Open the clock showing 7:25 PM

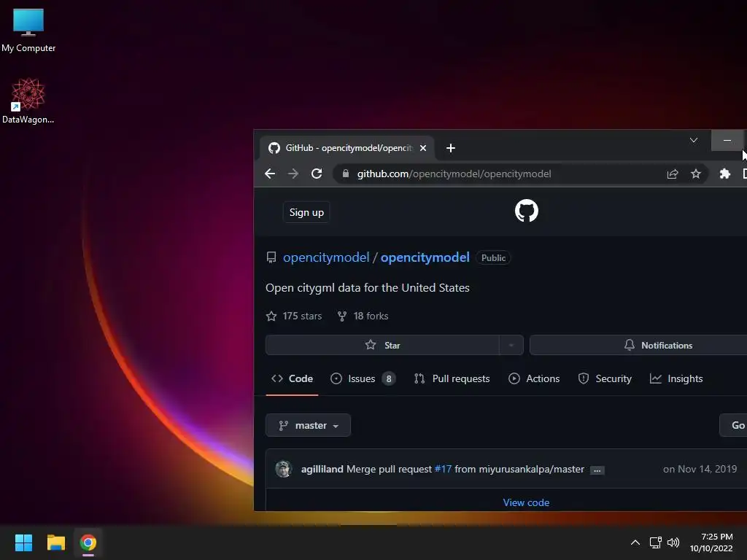click(711, 542)
